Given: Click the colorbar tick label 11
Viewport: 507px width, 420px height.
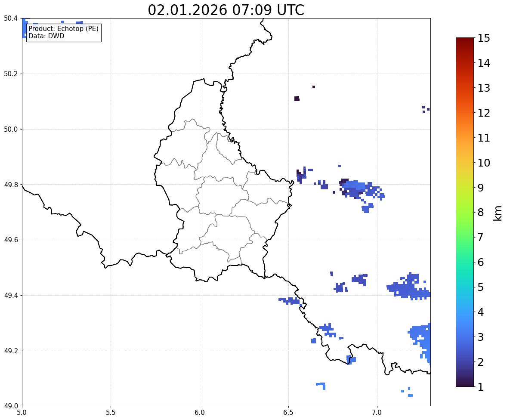Looking at the screenshot, I should coord(484,137).
